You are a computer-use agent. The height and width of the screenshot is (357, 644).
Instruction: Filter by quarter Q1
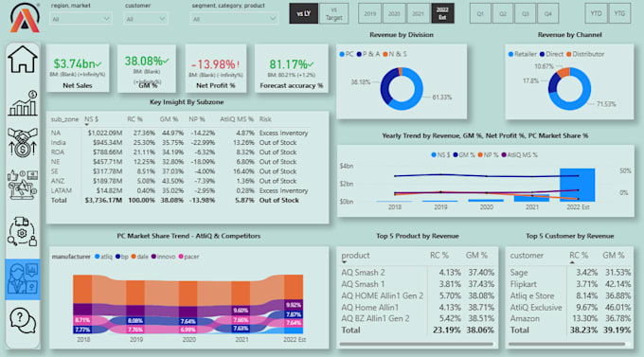click(480, 13)
